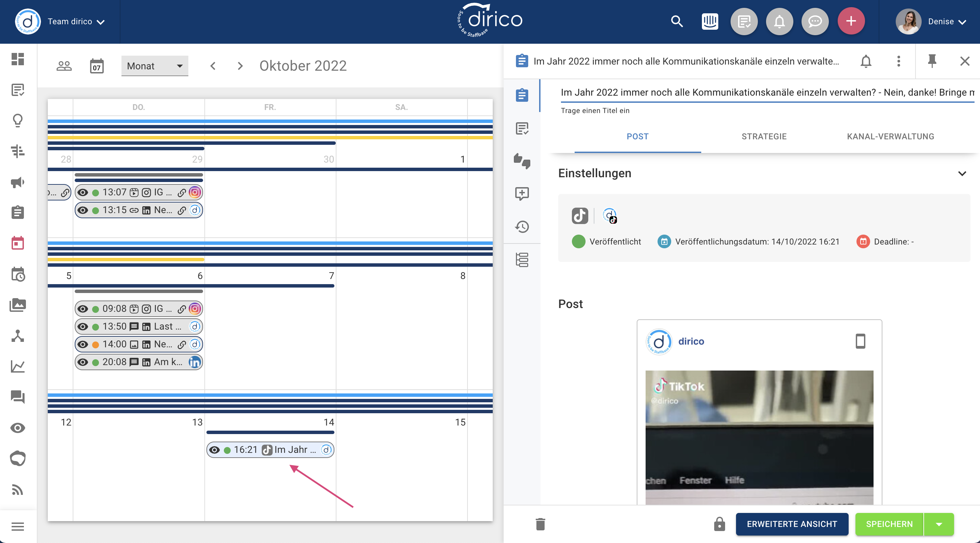Open the Intercom messenger icon in header
The height and width of the screenshot is (543, 980).
tap(709, 21)
